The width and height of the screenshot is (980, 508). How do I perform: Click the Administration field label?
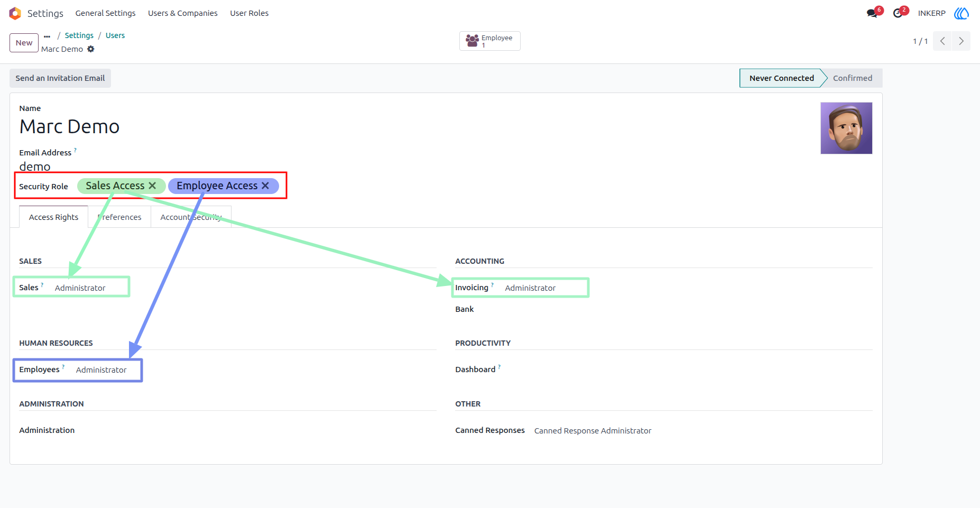pos(47,430)
